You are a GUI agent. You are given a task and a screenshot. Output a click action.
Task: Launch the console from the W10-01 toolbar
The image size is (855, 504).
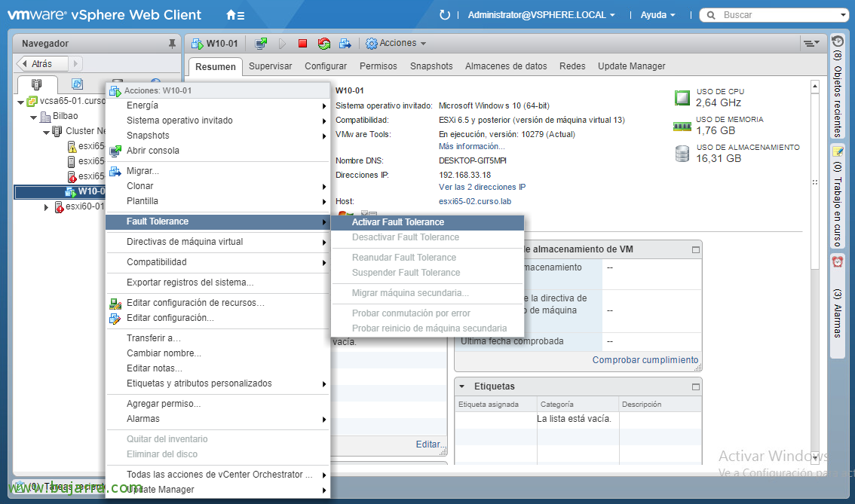click(x=261, y=44)
